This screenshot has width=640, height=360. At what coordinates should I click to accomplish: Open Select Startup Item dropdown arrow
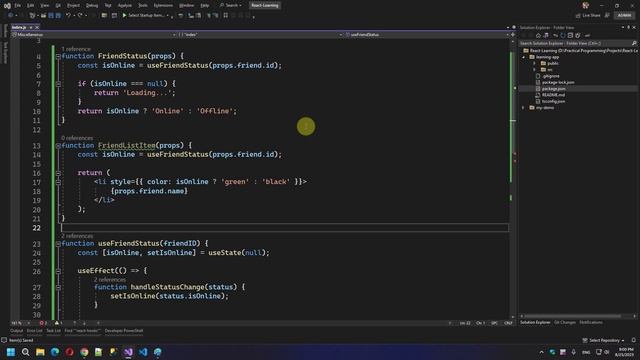point(168,16)
